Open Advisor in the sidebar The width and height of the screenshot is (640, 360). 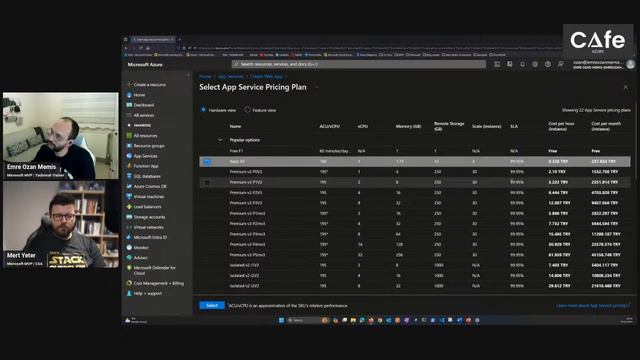point(137,258)
